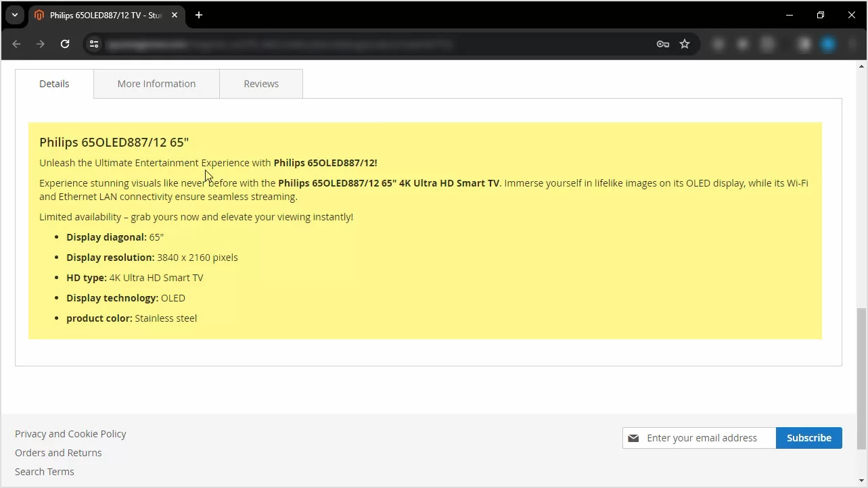Click the newsletter email address field
868x488 pixels.
pyautogui.click(x=700, y=438)
